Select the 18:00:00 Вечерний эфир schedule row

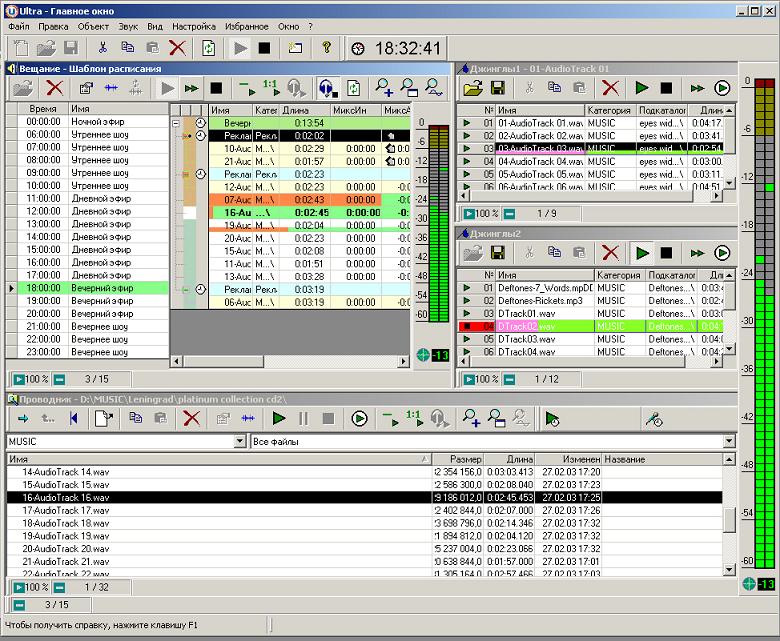pyautogui.click(x=93, y=288)
